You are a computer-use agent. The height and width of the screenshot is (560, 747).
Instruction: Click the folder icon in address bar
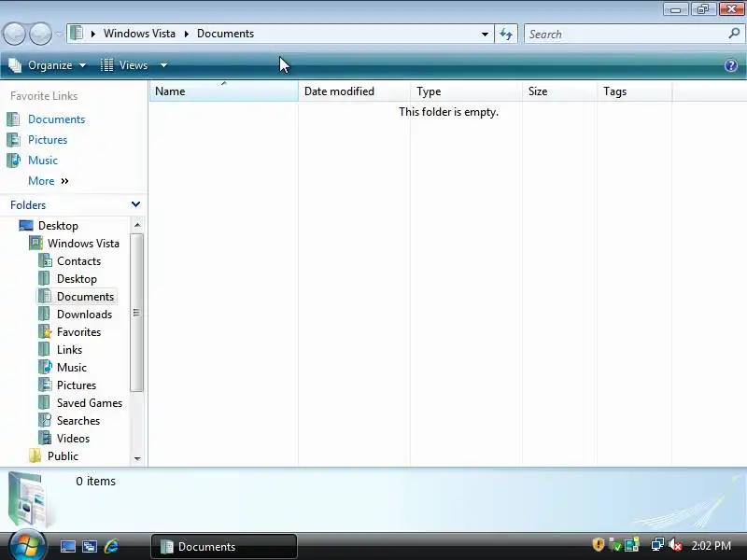(77, 34)
